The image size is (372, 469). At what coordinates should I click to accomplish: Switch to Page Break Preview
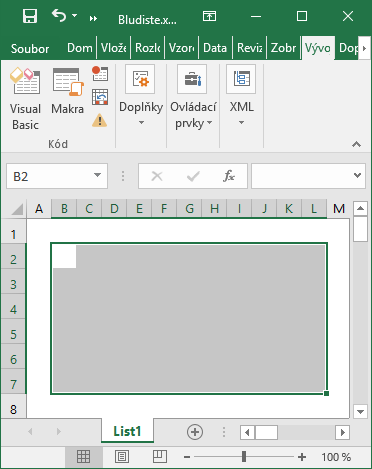[x=160, y=457]
